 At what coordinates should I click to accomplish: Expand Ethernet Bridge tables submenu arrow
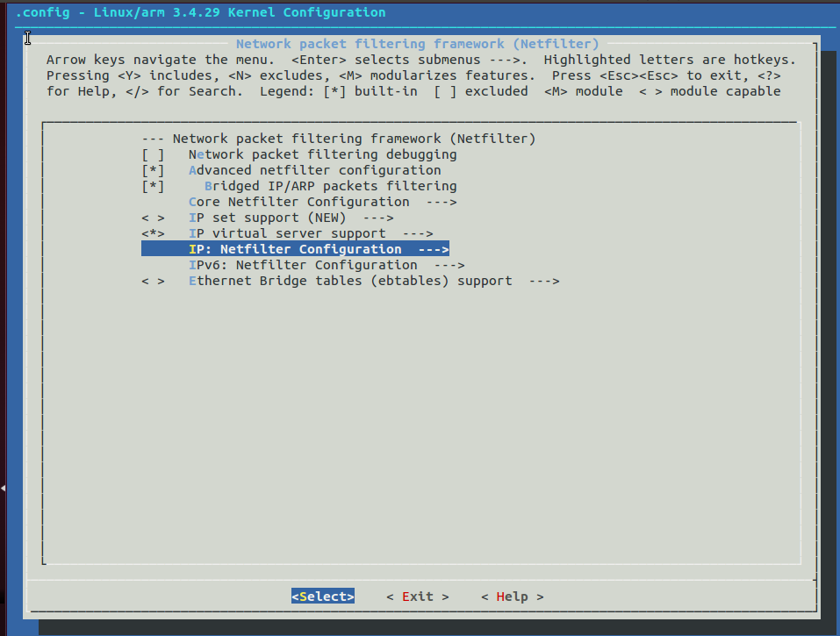click(x=544, y=281)
